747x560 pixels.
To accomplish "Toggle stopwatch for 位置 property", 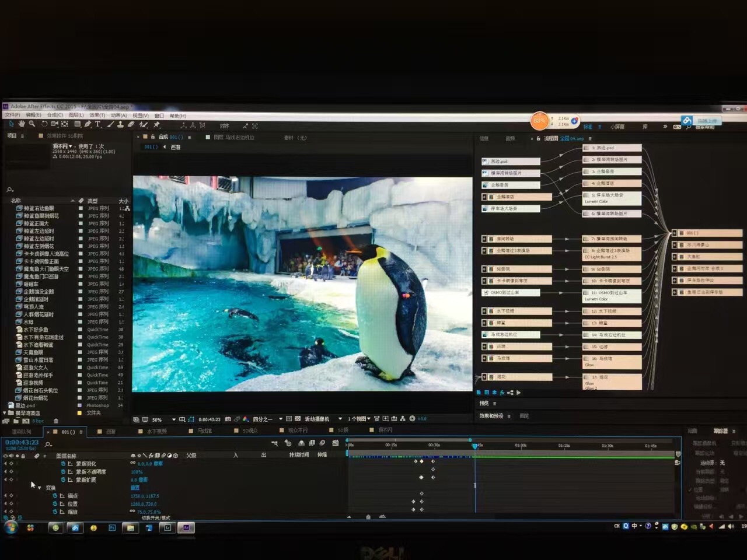I will pyautogui.click(x=55, y=503).
